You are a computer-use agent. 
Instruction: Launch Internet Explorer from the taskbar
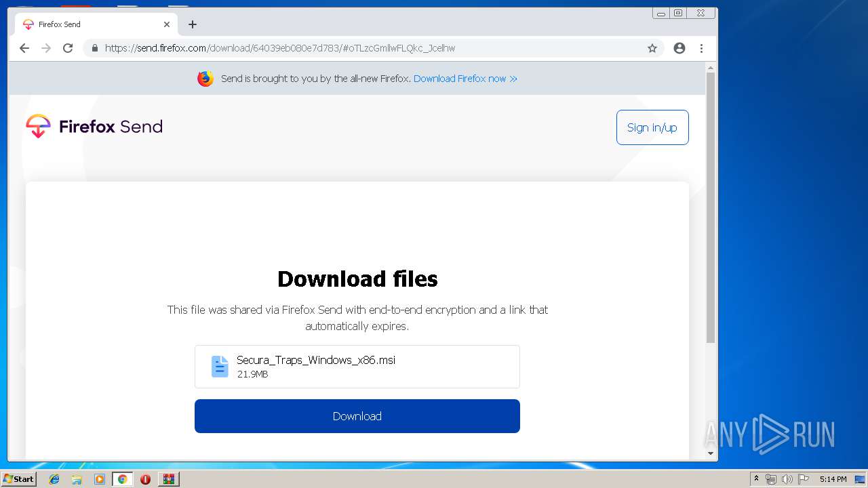(x=54, y=479)
